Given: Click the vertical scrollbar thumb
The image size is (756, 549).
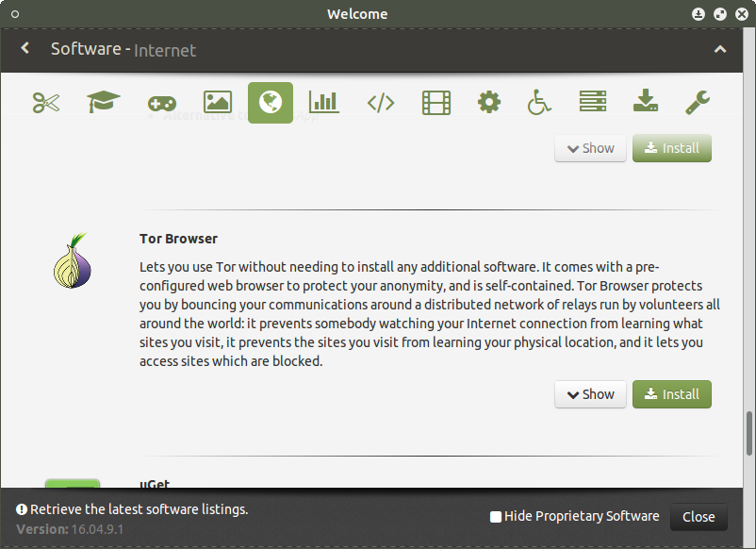Looking at the screenshot, I should coord(748,433).
